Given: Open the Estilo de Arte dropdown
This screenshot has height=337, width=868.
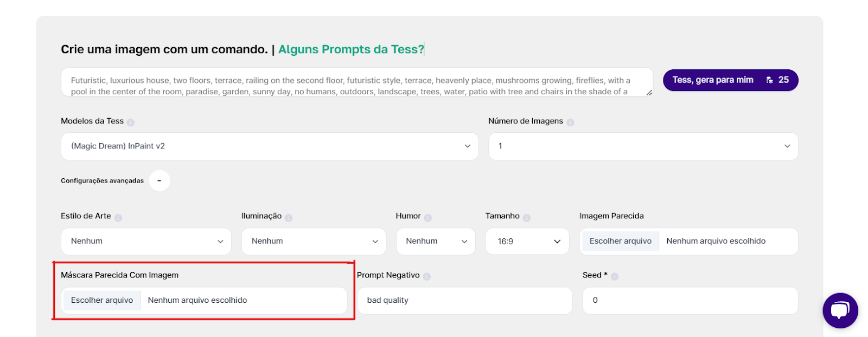Looking at the screenshot, I should (x=146, y=241).
